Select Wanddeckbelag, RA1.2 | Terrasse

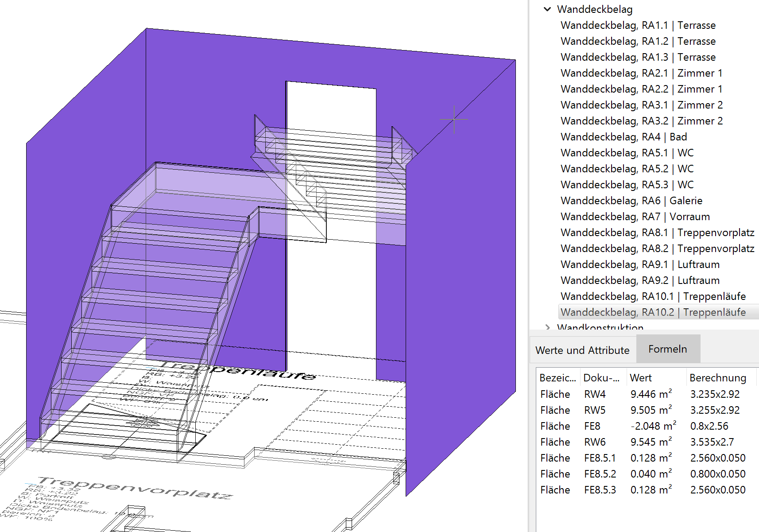tap(638, 41)
